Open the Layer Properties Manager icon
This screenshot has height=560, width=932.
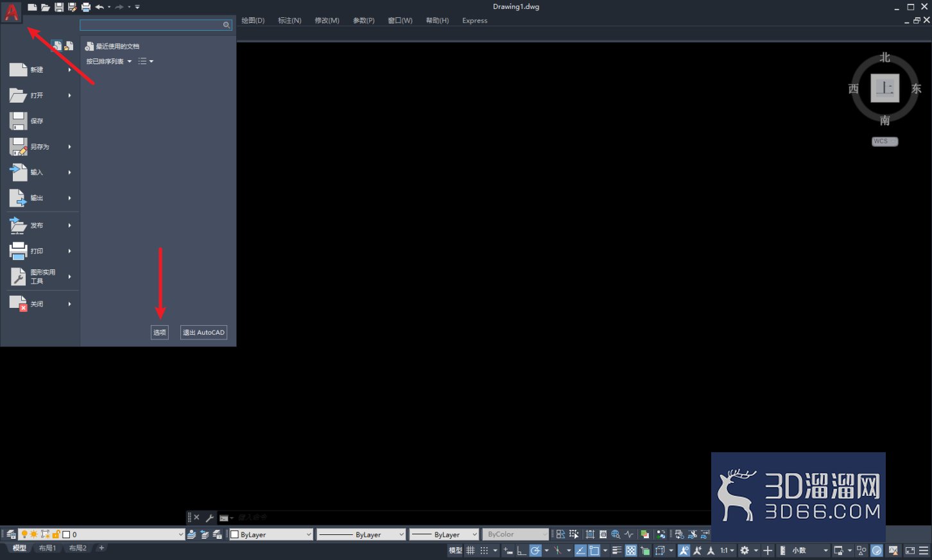(11, 534)
